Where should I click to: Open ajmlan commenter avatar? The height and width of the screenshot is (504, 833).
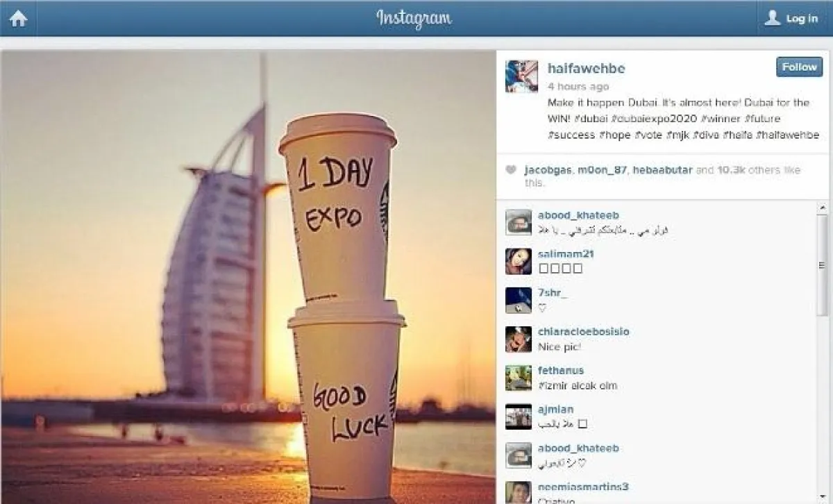pyautogui.click(x=519, y=417)
